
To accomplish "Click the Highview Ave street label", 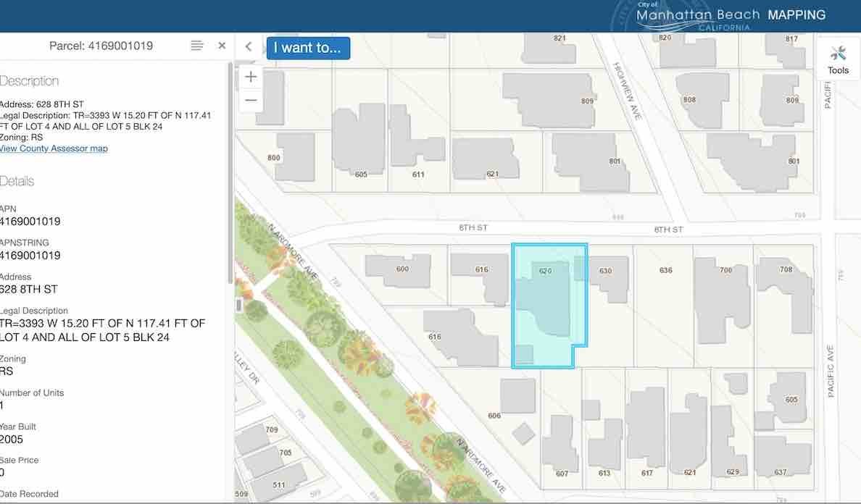I will tap(628, 91).
